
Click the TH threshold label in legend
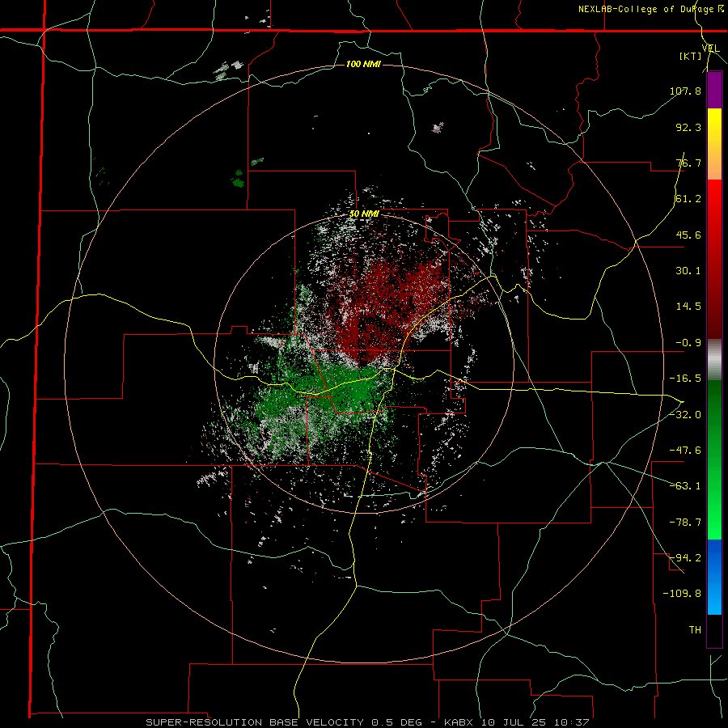[695, 629]
